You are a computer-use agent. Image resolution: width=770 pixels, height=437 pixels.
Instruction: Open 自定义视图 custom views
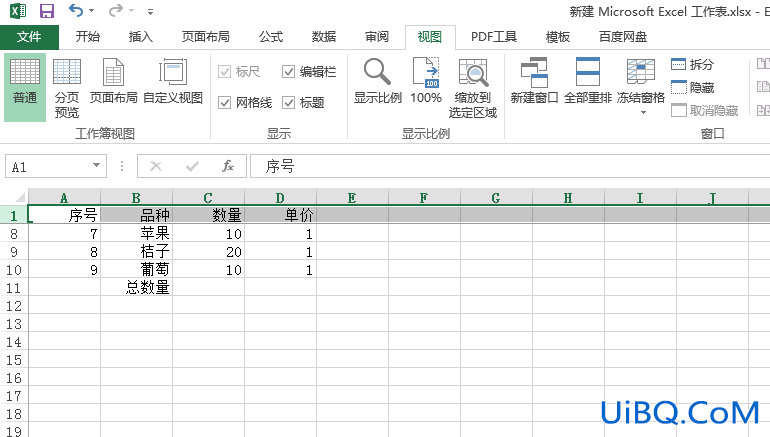click(173, 81)
